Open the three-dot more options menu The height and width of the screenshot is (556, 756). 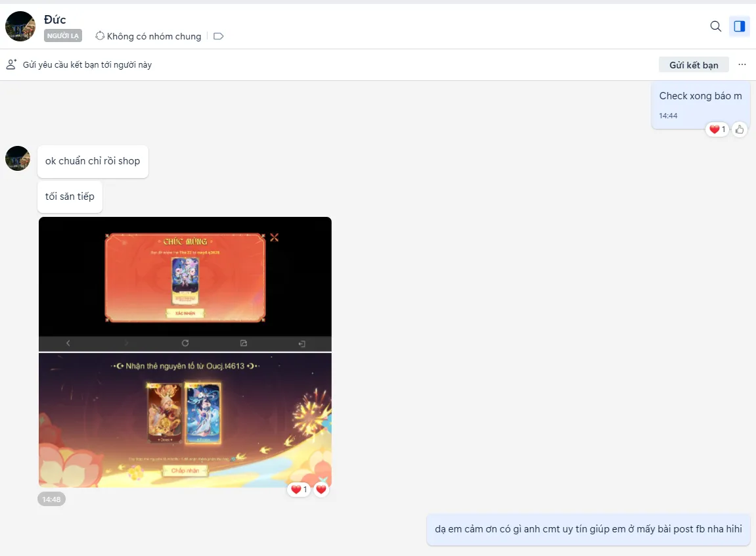[742, 64]
